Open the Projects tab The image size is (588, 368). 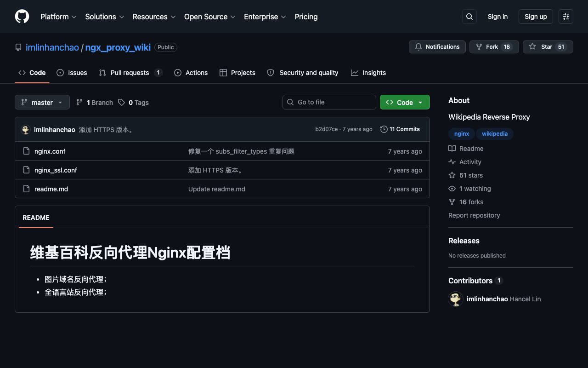[237, 73]
